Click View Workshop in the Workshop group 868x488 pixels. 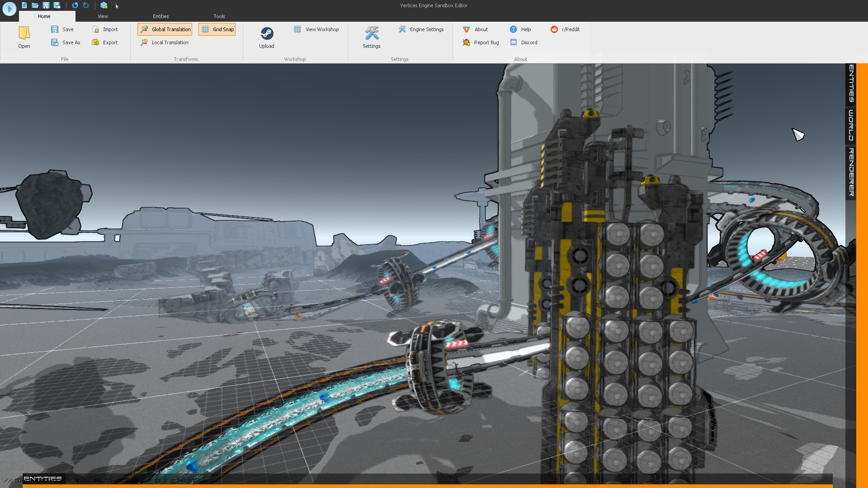click(316, 29)
